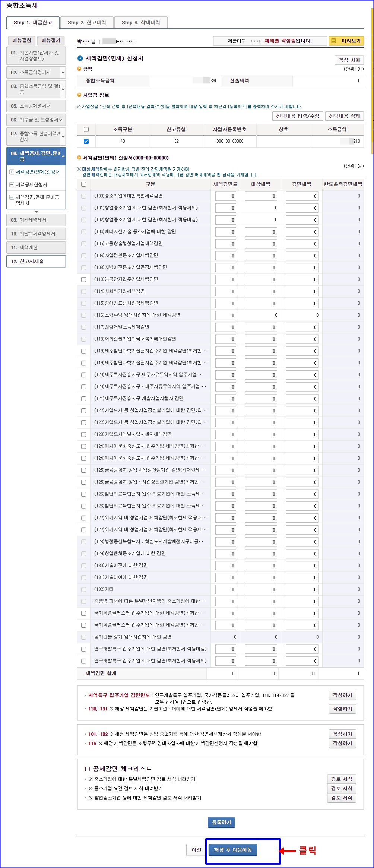Viewport: 374px width, 868px height.
Task: Click 작성하기 for the 130, 131 note
Action: point(342,709)
